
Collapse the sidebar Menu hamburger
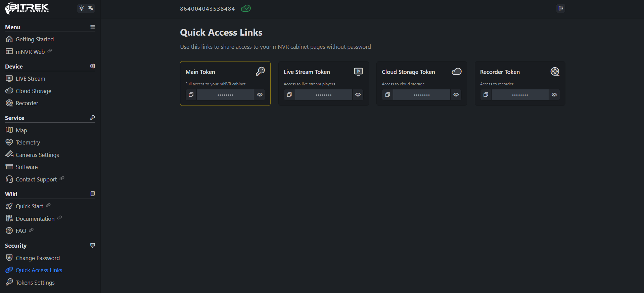[x=93, y=27]
